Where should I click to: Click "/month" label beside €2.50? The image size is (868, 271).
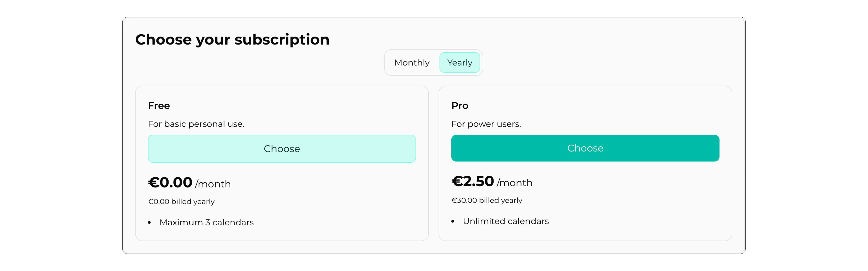pos(514,183)
